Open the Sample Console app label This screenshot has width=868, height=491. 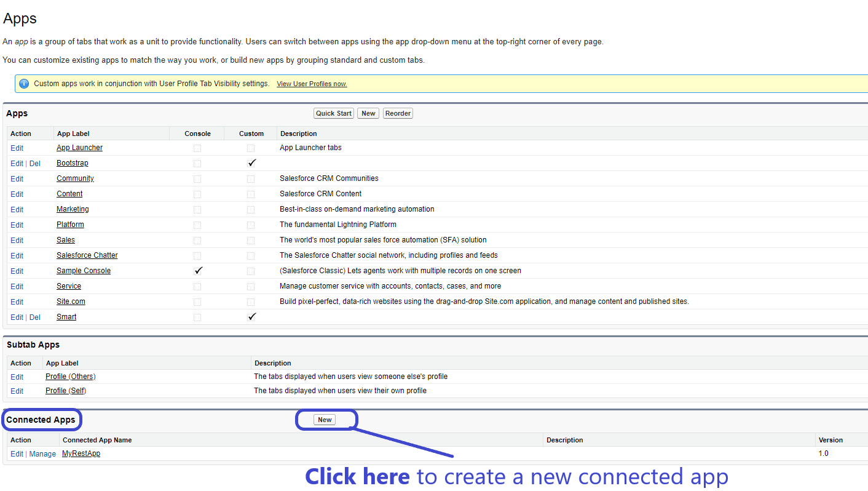[84, 271]
